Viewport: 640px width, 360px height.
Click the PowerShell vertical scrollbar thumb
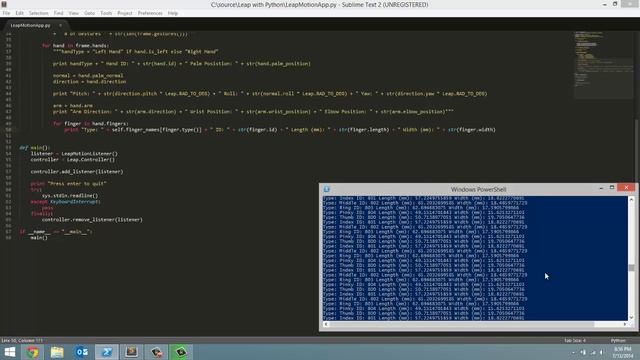coord(631,268)
